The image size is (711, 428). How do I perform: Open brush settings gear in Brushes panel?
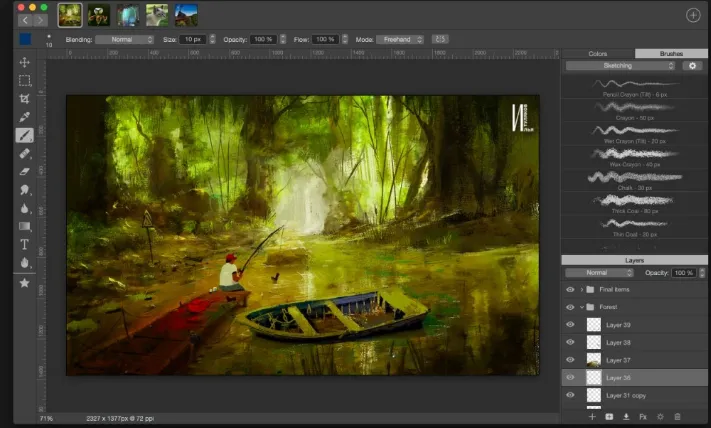click(x=692, y=66)
